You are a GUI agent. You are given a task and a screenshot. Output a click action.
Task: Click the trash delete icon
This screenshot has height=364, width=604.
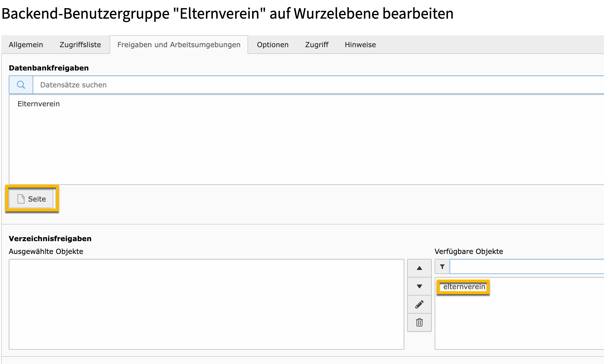419,322
